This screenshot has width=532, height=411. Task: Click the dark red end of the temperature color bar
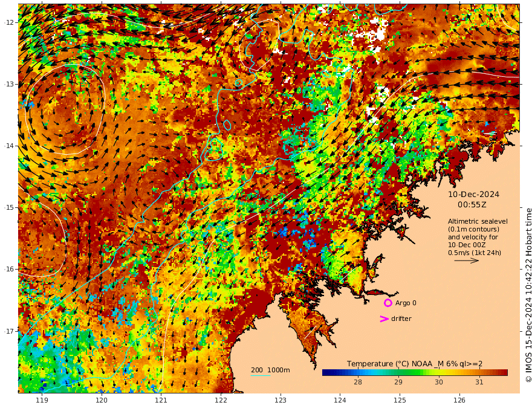(x=505, y=372)
